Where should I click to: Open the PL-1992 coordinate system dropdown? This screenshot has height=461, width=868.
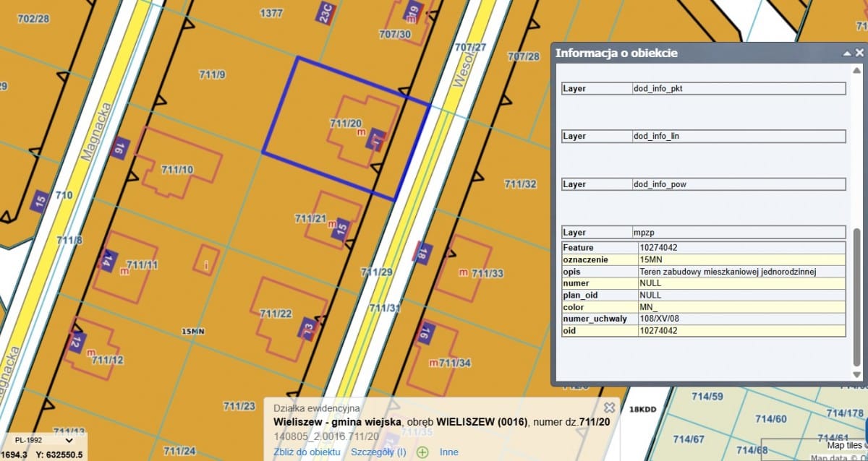click(43, 439)
